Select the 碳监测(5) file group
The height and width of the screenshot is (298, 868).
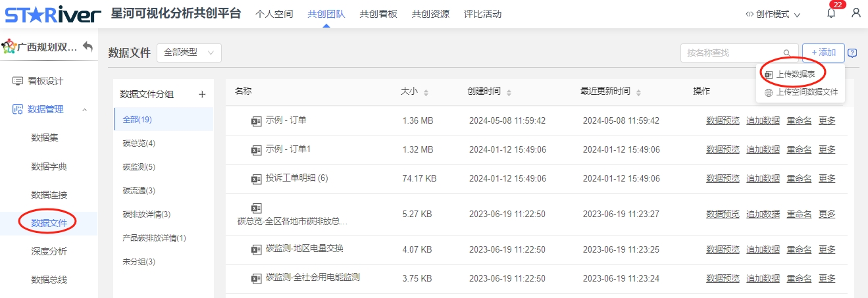[139, 167]
